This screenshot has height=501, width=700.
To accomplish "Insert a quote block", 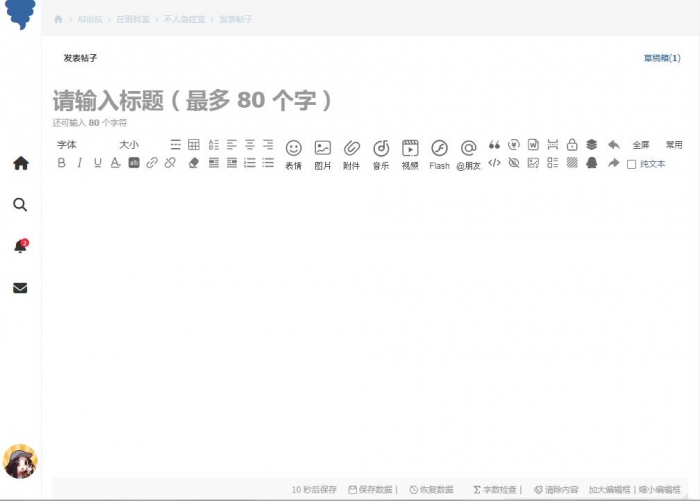I will coord(494,145).
